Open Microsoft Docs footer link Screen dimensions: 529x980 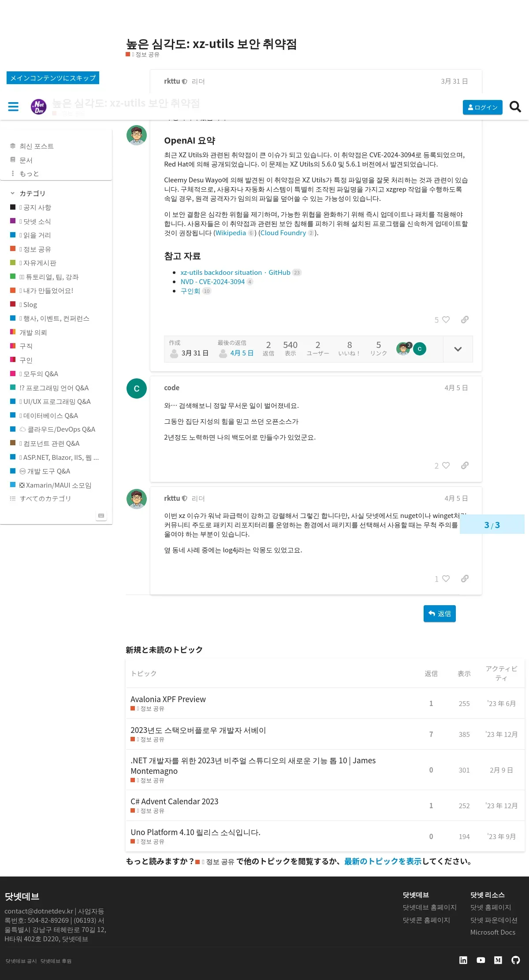492,932
